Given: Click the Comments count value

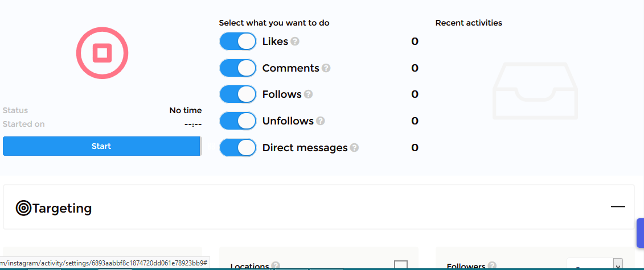Looking at the screenshot, I should click(x=415, y=68).
